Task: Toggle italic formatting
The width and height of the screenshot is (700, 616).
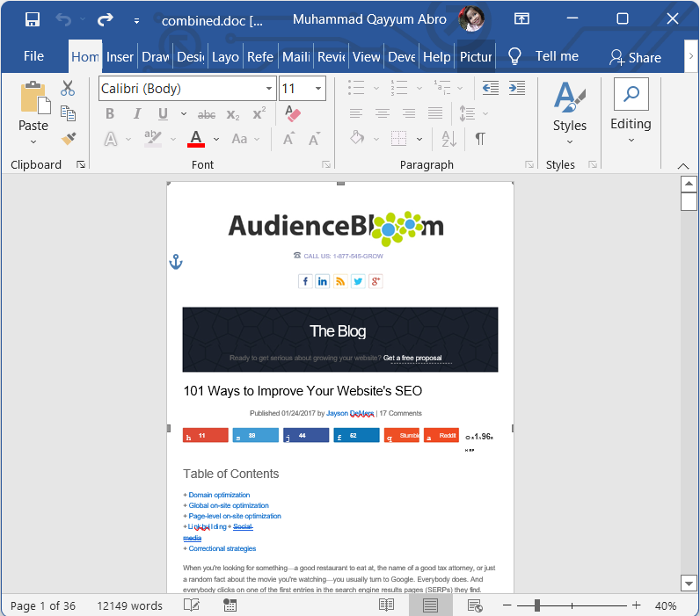Action: [136, 113]
